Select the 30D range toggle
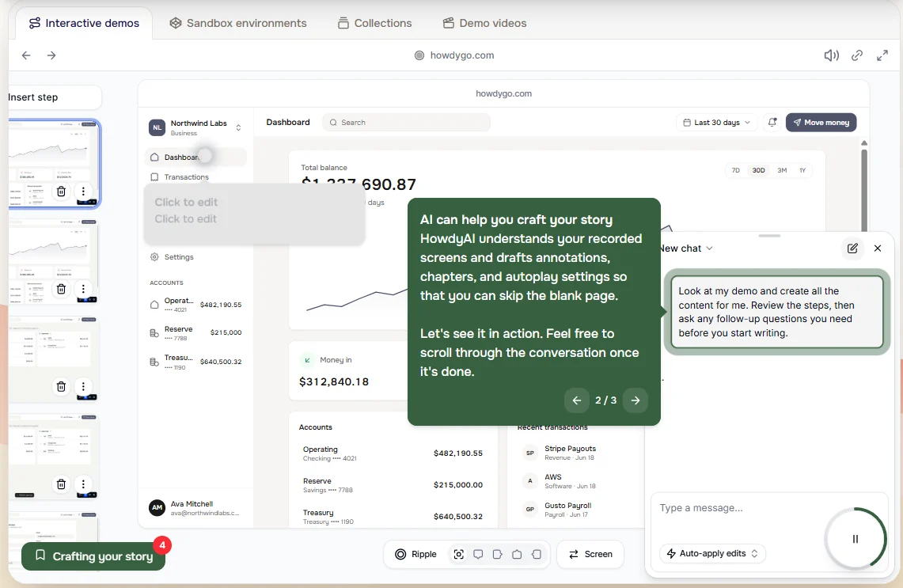Image resolution: width=903 pixels, height=588 pixels. coord(758,170)
